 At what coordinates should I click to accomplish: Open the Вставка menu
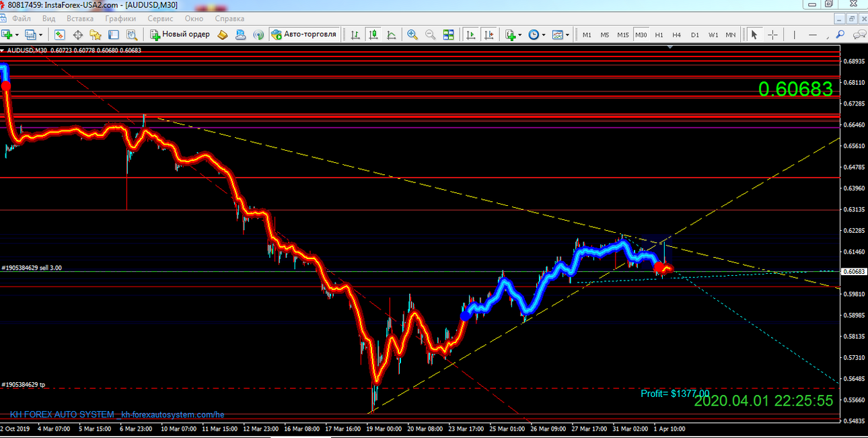(81, 19)
